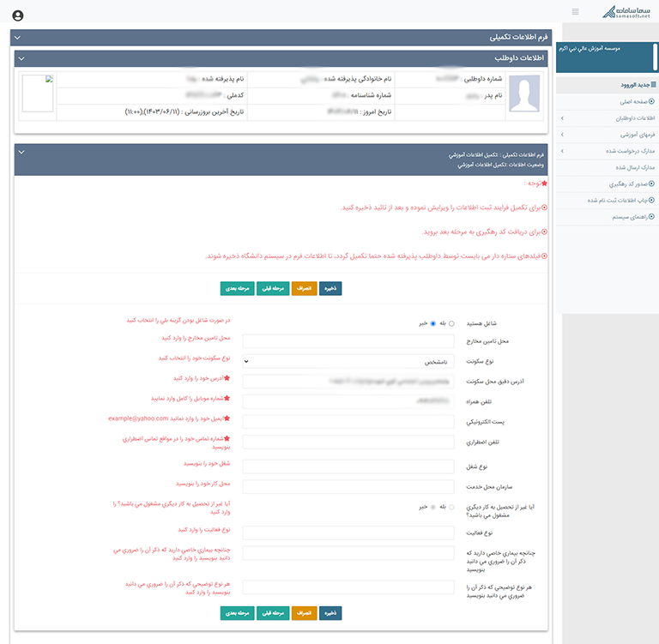The height and width of the screenshot is (644, 659).
Task: Click the تاریخ آخرین بروزرسانی date text
Action: coord(184,111)
